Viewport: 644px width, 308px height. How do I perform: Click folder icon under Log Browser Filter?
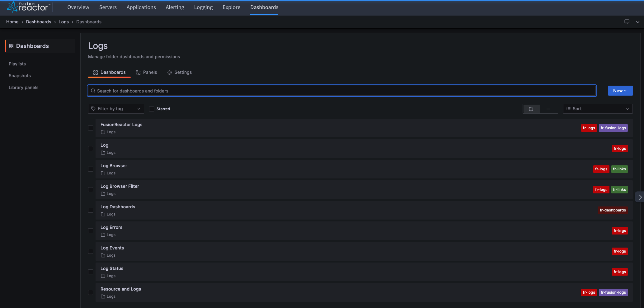pos(103,194)
